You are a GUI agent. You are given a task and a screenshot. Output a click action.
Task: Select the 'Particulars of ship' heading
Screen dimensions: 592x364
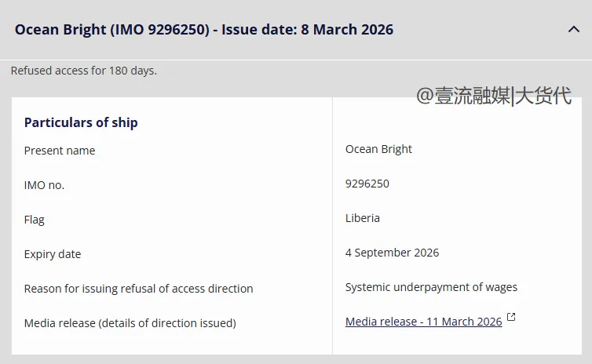pyautogui.click(x=81, y=122)
